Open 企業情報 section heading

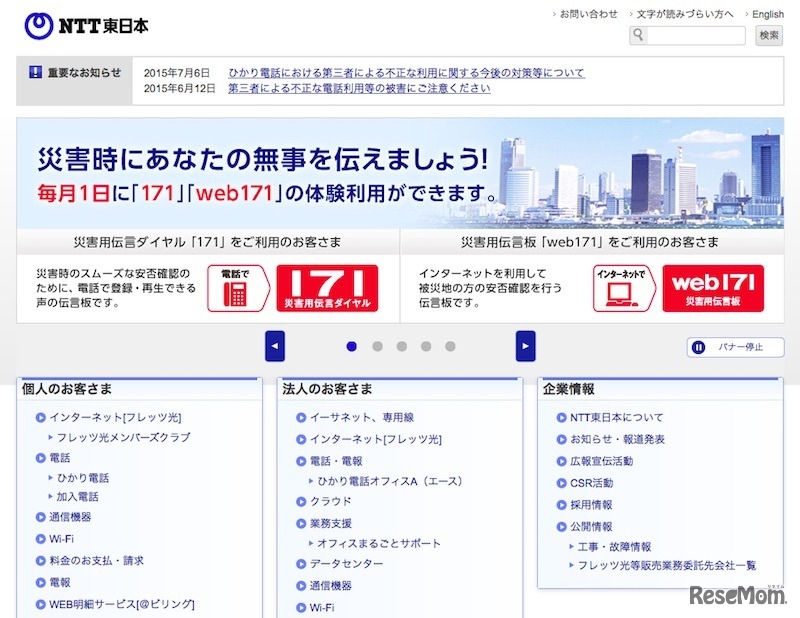(x=568, y=389)
